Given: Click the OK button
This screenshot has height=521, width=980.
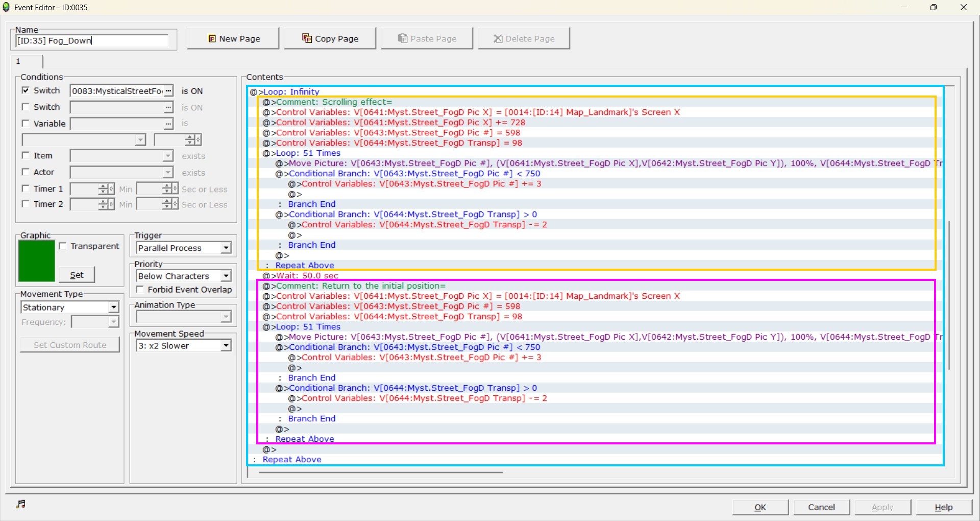Looking at the screenshot, I should coord(760,507).
